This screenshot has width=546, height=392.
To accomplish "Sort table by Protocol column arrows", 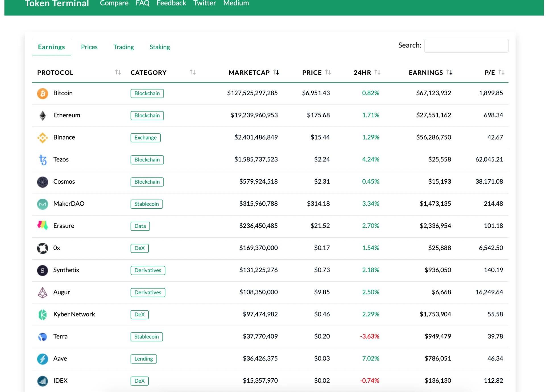I will (118, 72).
